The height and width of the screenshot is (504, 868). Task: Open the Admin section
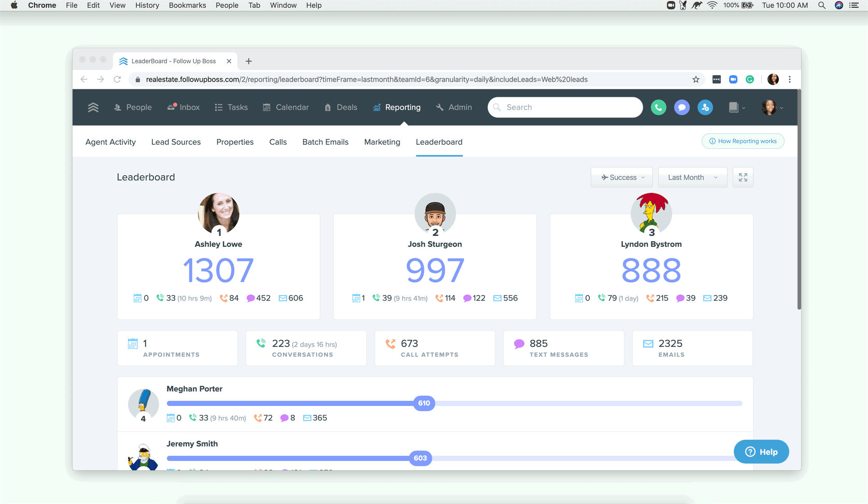(454, 107)
